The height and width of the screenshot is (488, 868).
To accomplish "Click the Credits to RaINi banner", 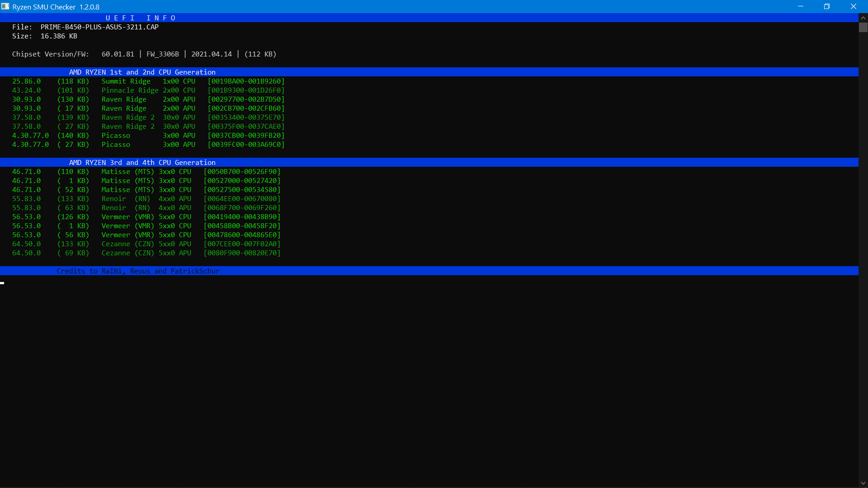I will [x=138, y=271].
